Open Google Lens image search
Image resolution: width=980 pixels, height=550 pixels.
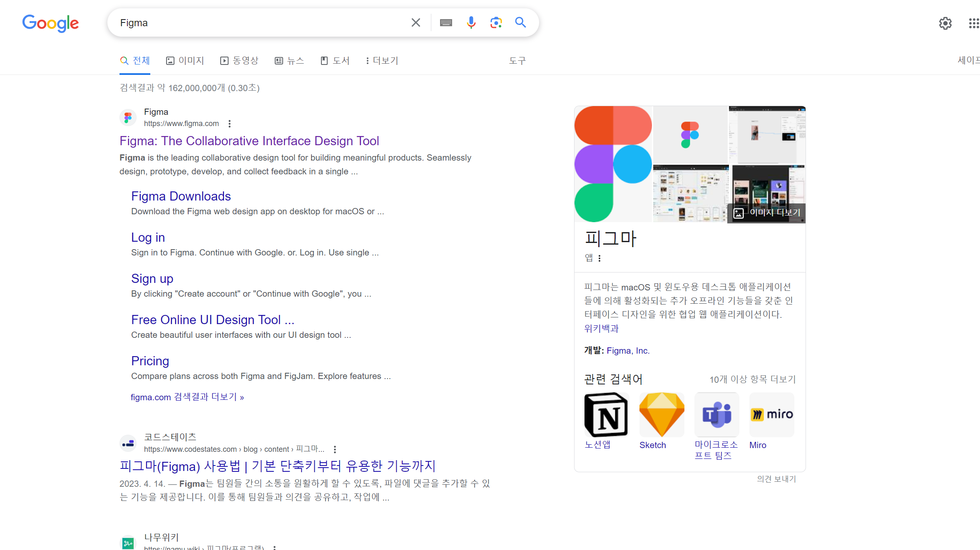[495, 22]
